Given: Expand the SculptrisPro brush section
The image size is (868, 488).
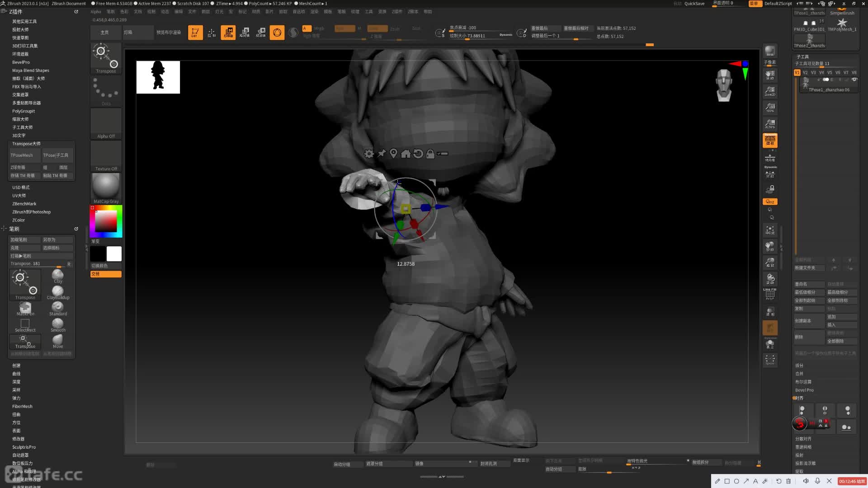Looking at the screenshot, I should click(x=24, y=447).
